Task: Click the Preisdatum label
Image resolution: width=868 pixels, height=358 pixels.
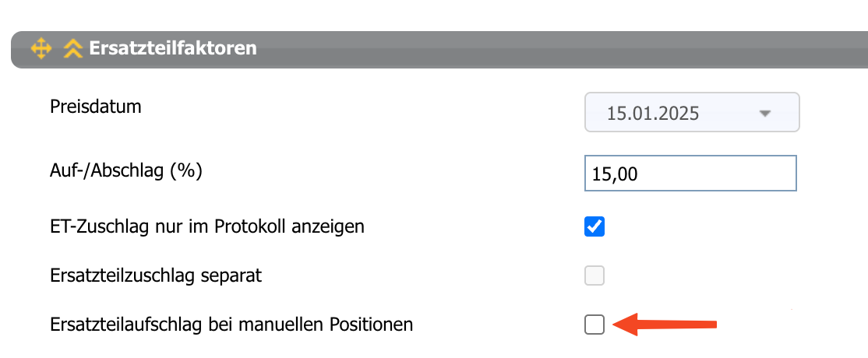Action: pos(96,107)
